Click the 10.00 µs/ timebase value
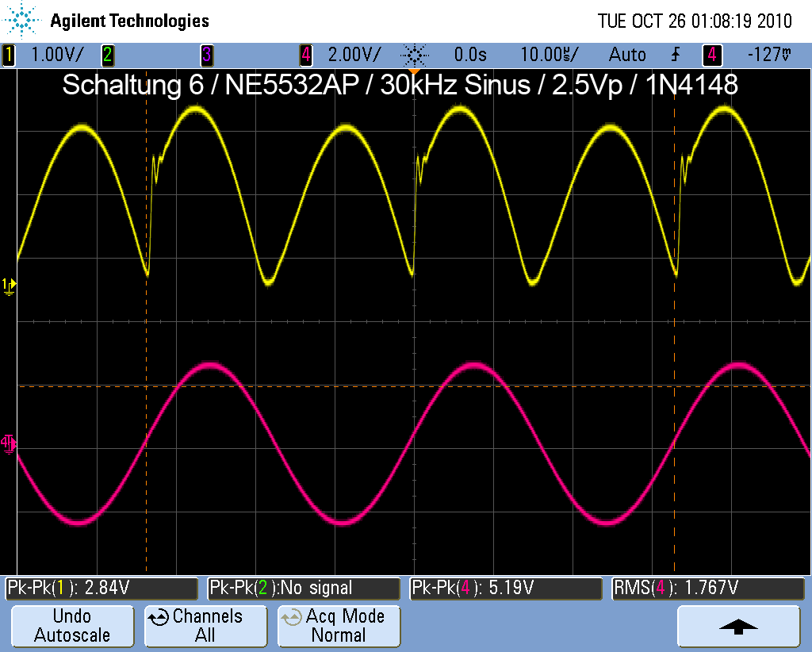This screenshot has width=812, height=652. pyautogui.click(x=550, y=55)
